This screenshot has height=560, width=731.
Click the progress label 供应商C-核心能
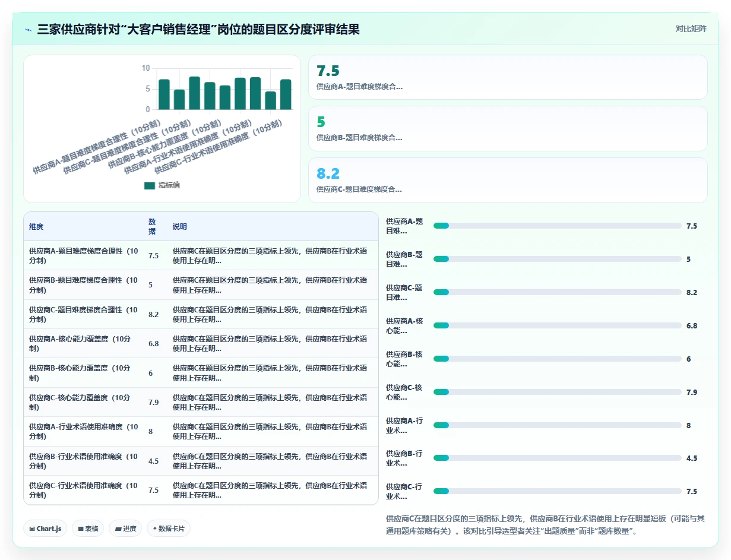coord(404,392)
